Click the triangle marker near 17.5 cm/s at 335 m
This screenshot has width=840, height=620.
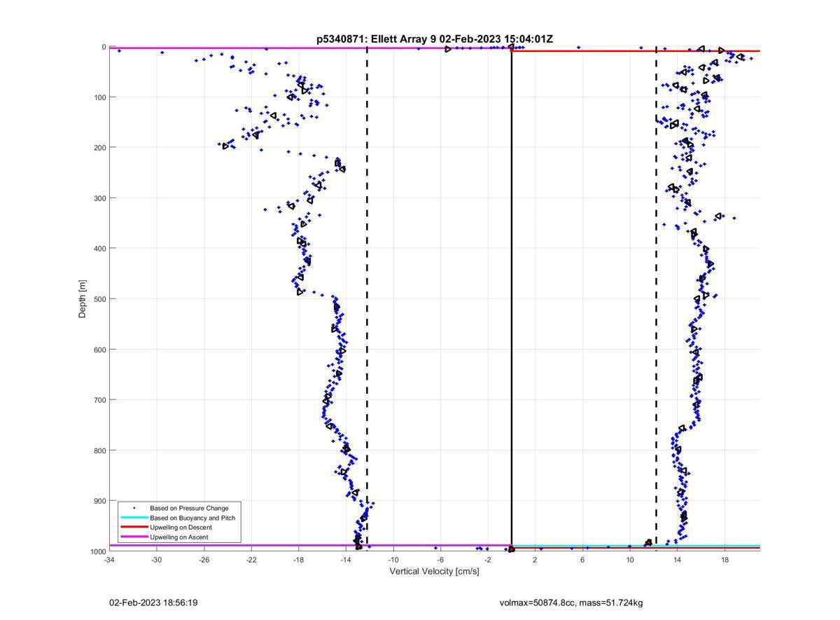pos(718,216)
